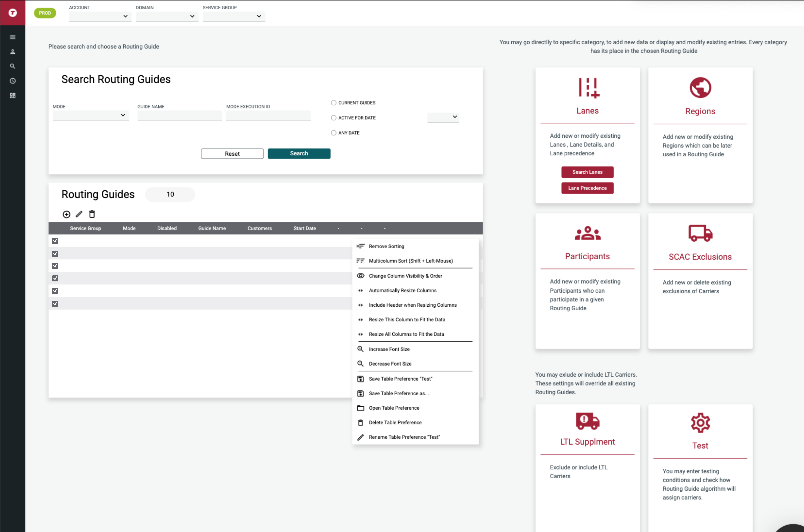
Task: Open the SCAC Exclusions truck icon
Action: coord(700,233)
